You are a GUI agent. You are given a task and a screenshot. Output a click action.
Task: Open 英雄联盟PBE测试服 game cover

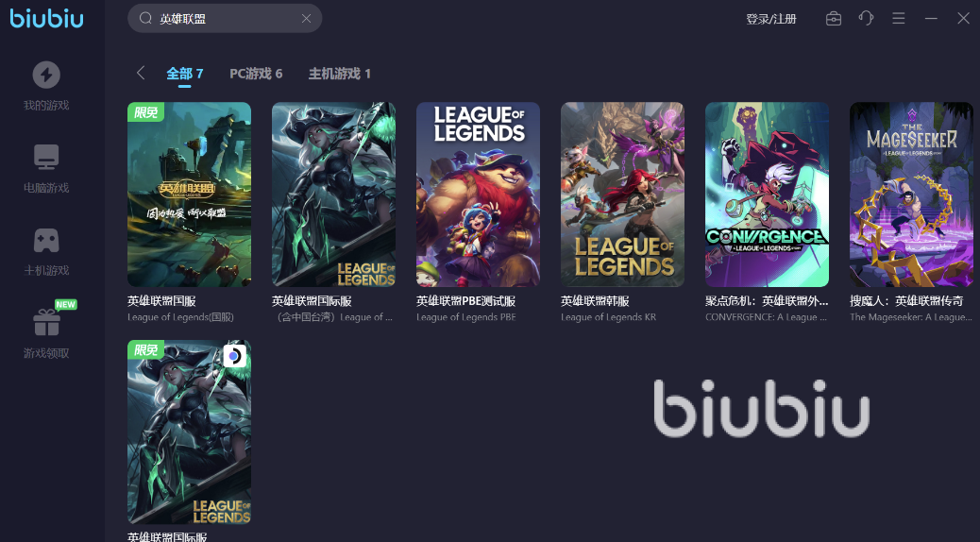click(x=478, y=195)
